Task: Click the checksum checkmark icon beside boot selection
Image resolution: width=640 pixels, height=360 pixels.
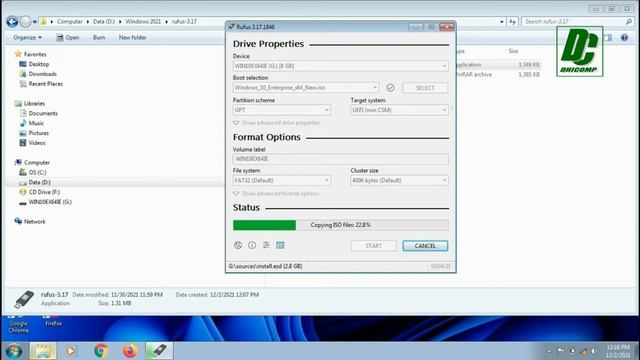Action: (390, 88)
